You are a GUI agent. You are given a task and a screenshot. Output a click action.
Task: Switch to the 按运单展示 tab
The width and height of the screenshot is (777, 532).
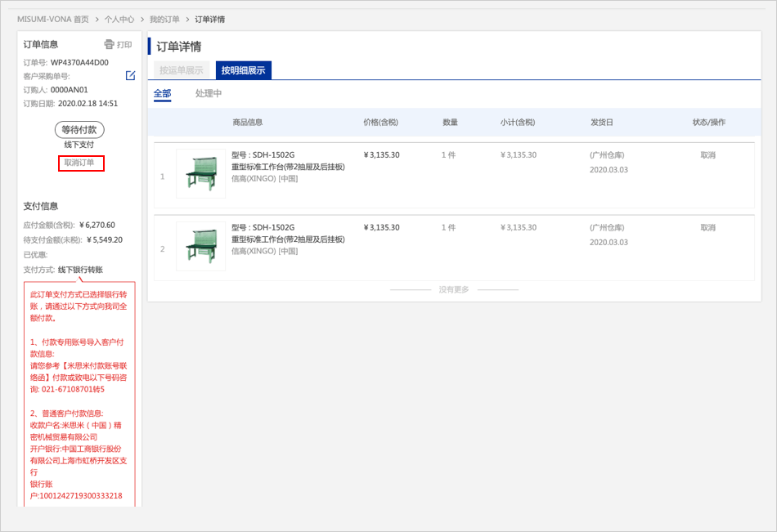click(x=182, y=70)
